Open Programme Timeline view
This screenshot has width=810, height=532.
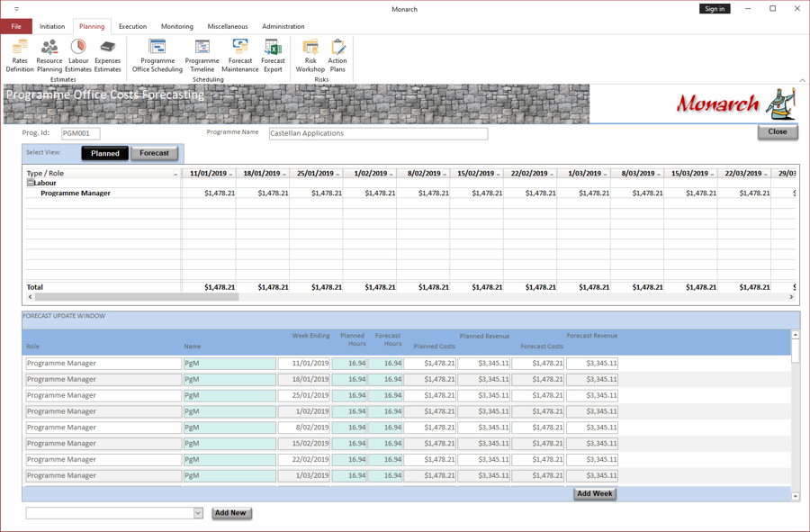pyautogui.click(x=202, y=56)
